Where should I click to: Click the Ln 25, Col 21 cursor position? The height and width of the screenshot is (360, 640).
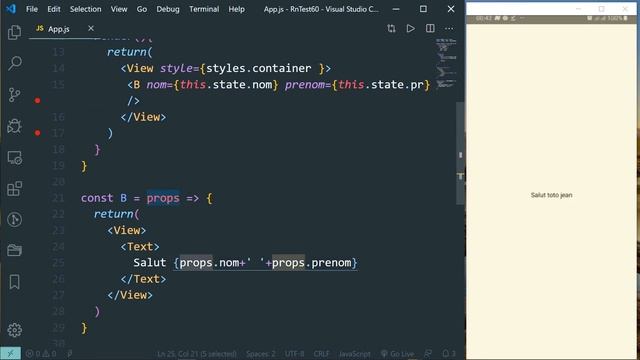pos(197,353)
